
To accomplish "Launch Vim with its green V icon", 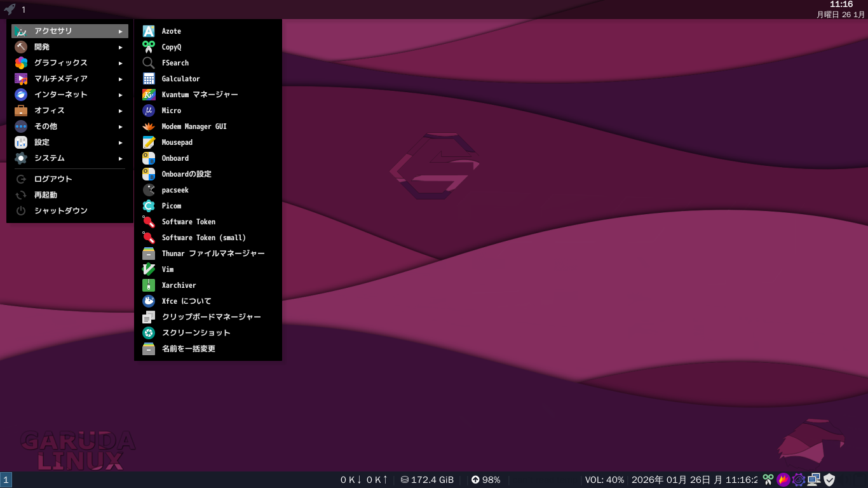I will coord(149,269).
